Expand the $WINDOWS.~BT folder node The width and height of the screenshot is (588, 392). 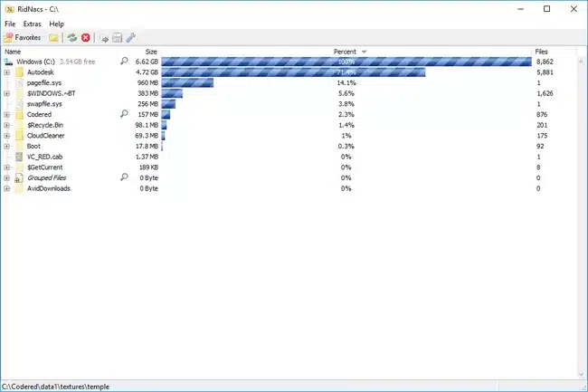click(7, 93)
